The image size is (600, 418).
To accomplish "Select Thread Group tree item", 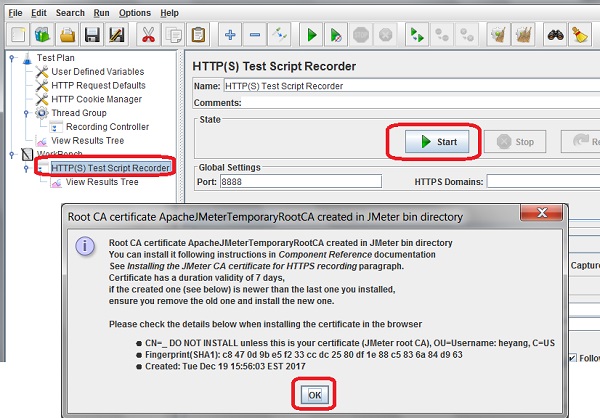I will click(79, 113).
